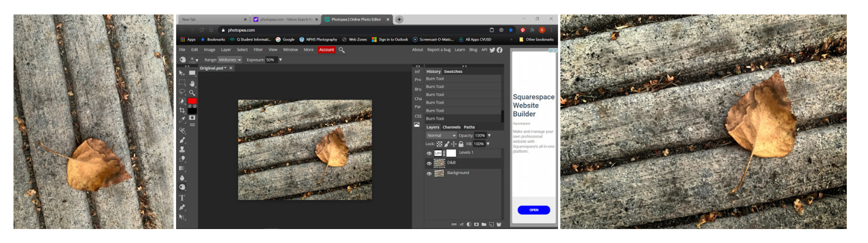Hide the Background layer

pos(429,174)
